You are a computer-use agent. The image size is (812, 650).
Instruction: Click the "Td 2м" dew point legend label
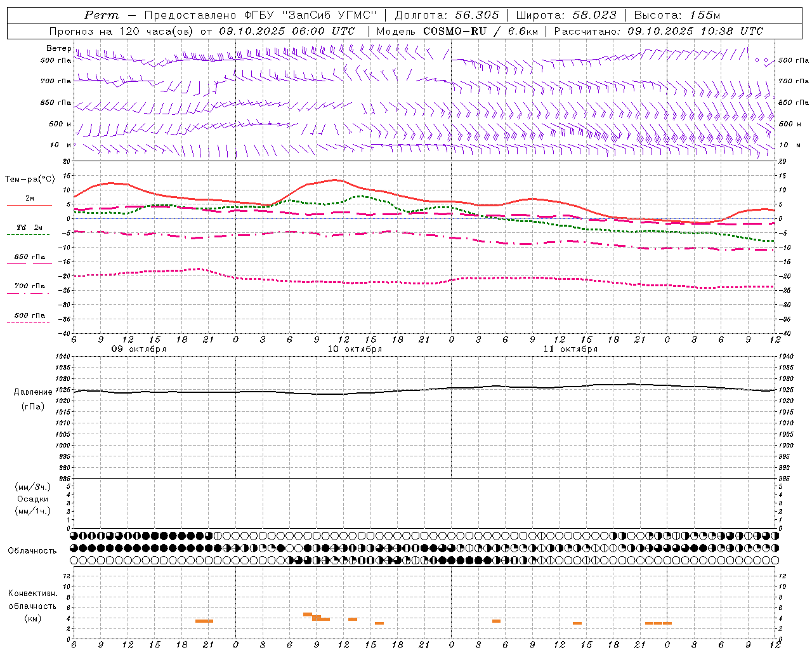(x=29, y=227)
